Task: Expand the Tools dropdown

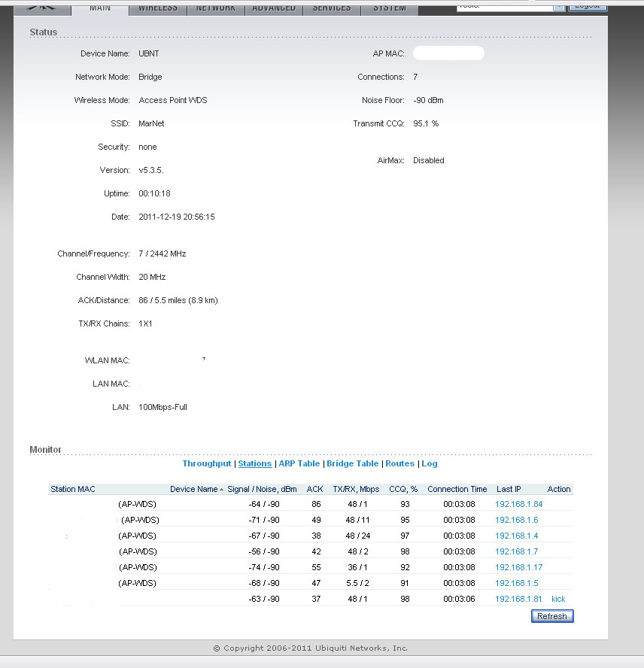Action: click(x=511, y=7)
